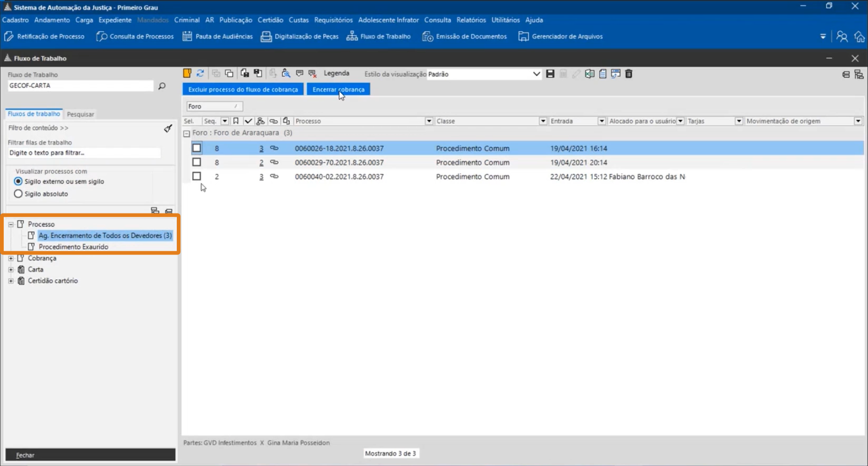This screenshot has width=868, height=466.
Task: Open Estilo da visualização dropdown
Action: (537, 74)
